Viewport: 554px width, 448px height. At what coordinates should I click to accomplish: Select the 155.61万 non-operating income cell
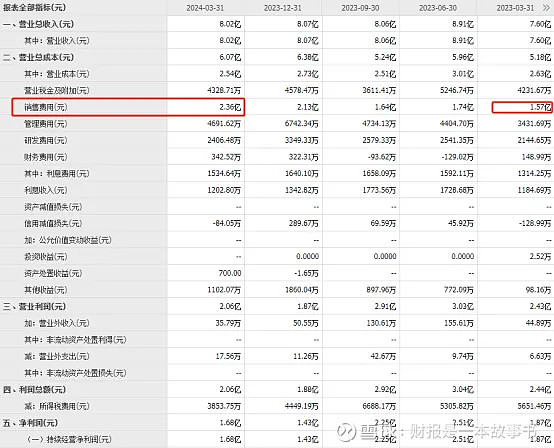point(459,323)
